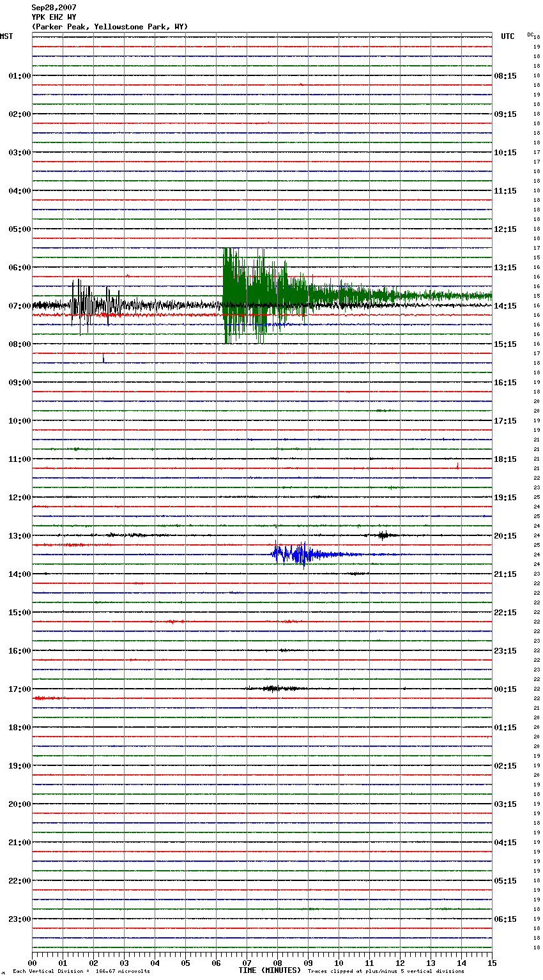Image resolution: width=543 pixels, height=980 pixels.
Task: Click the 17:15 UTC time label
Action: pyautogui.click(x=505, y=421)
